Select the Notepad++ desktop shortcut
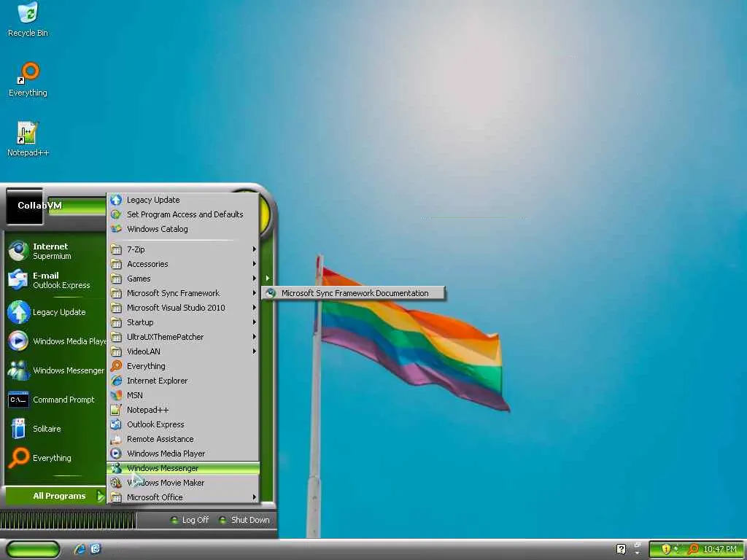The image size is (747, 560). tap(28, 139)
